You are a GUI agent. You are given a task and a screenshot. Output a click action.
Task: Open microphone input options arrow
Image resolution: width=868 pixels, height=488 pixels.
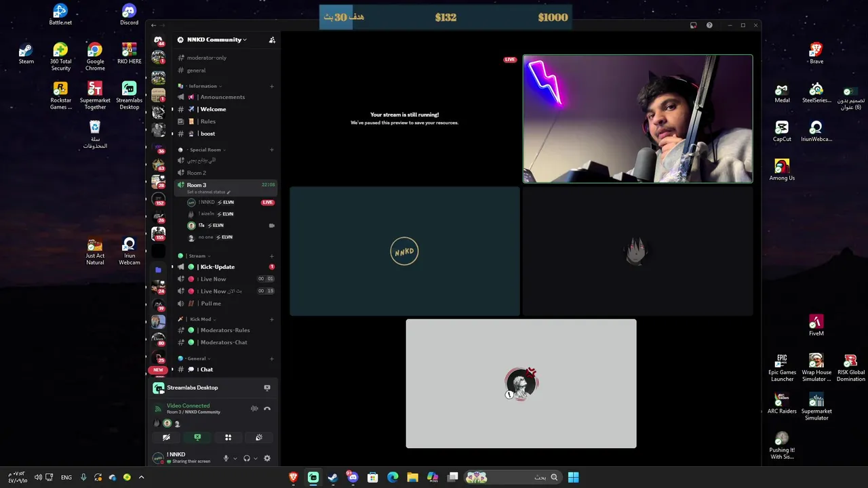235,458
